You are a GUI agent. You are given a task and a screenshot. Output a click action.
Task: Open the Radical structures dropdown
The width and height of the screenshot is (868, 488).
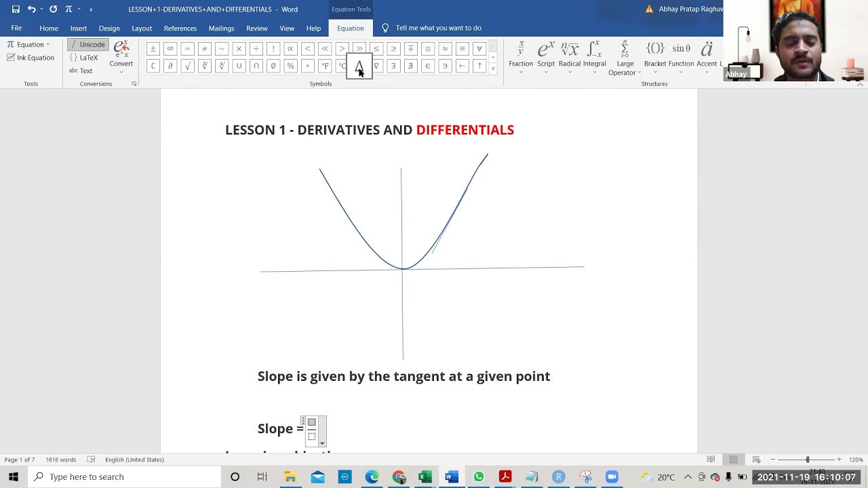(570, 58)
